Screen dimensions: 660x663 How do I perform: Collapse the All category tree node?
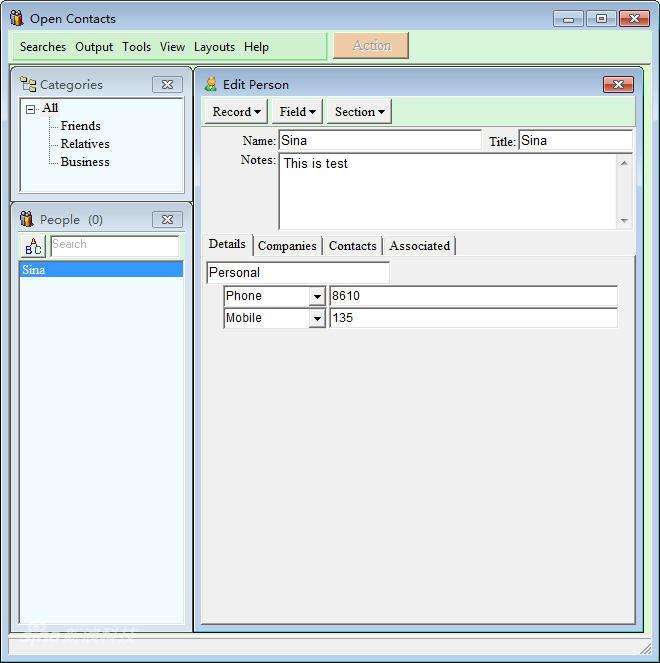[x=30, y=110]
